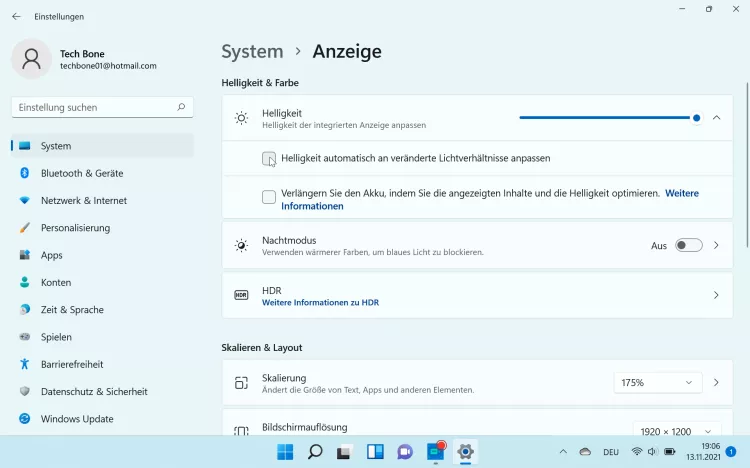Open Task View on the taskbar
750x468 pixels.
(344, 452)
